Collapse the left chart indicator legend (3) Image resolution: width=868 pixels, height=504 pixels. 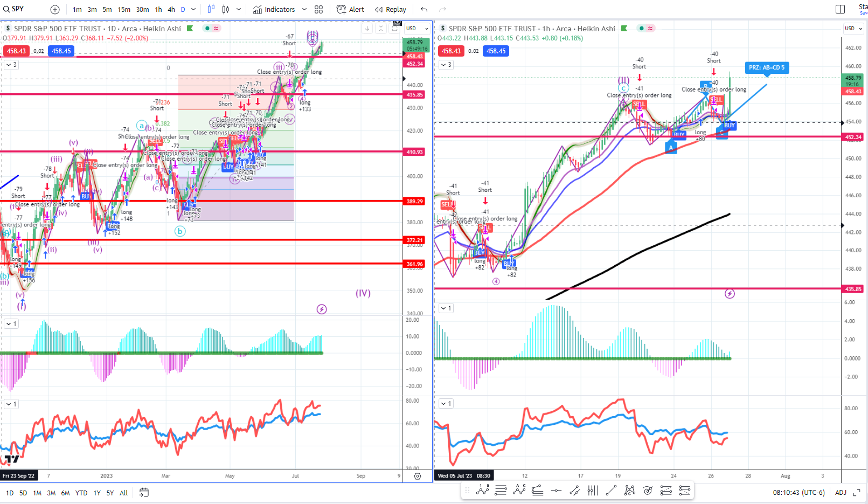(11, 65)
